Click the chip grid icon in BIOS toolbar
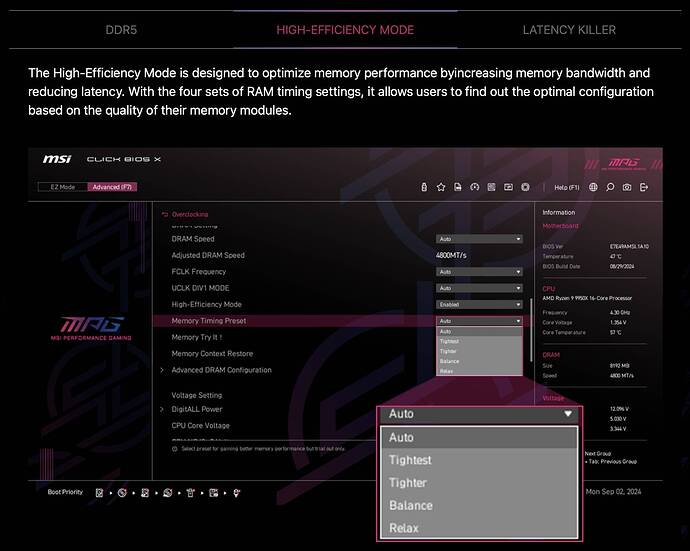 [492, 187]
